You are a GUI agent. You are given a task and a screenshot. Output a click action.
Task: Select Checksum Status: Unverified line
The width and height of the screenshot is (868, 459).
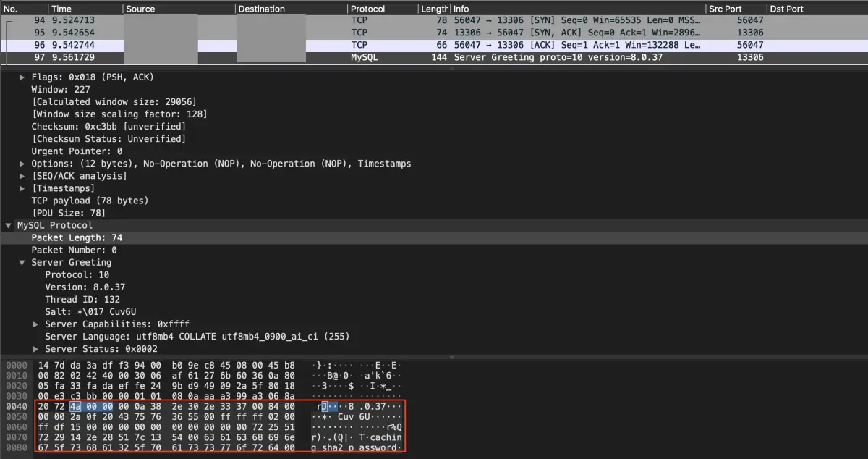click(x=109, y=139)
